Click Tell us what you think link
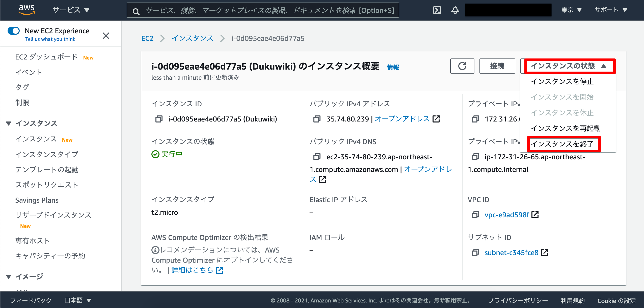 coord(50,39)
